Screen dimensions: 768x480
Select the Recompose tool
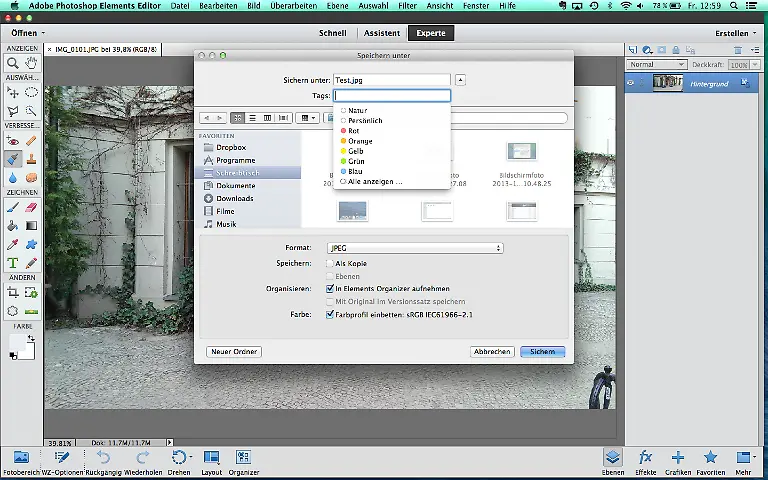pyautogui.click(x=31, y=293)
